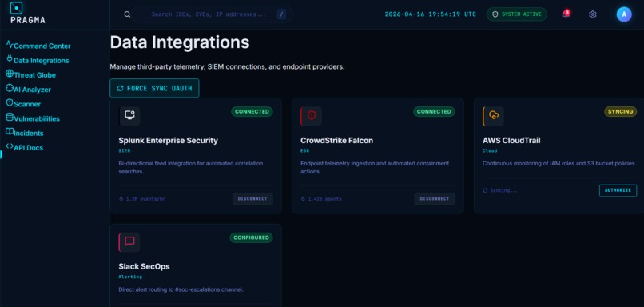Click the SYSTEM ACTIVE status badge

pyautogui.click(x=517, y=14)
